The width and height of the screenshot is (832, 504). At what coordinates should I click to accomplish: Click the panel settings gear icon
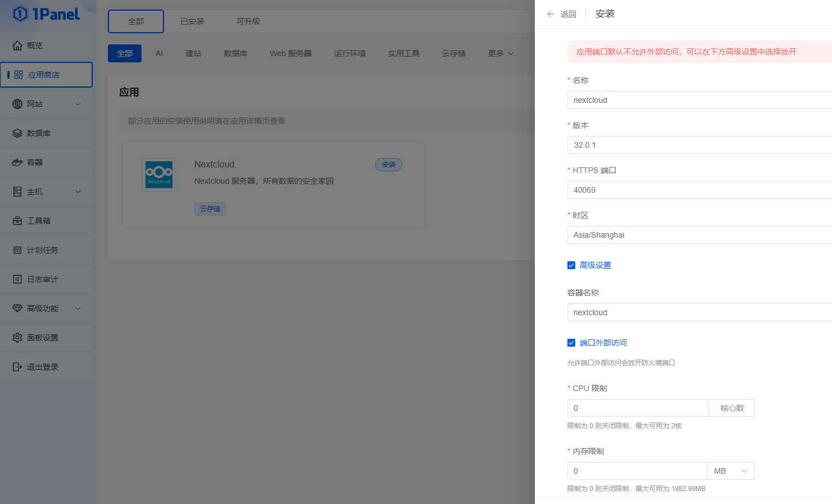coord(17,338)
